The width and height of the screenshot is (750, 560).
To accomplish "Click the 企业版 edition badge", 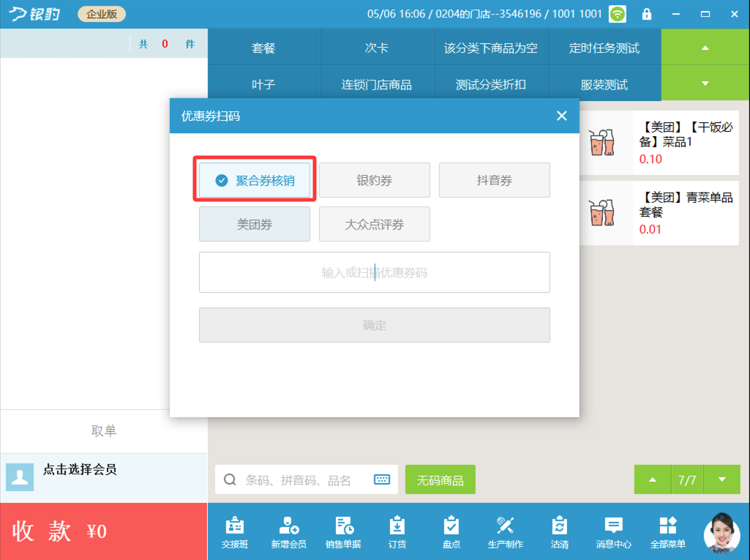I will tap(102, 14).
